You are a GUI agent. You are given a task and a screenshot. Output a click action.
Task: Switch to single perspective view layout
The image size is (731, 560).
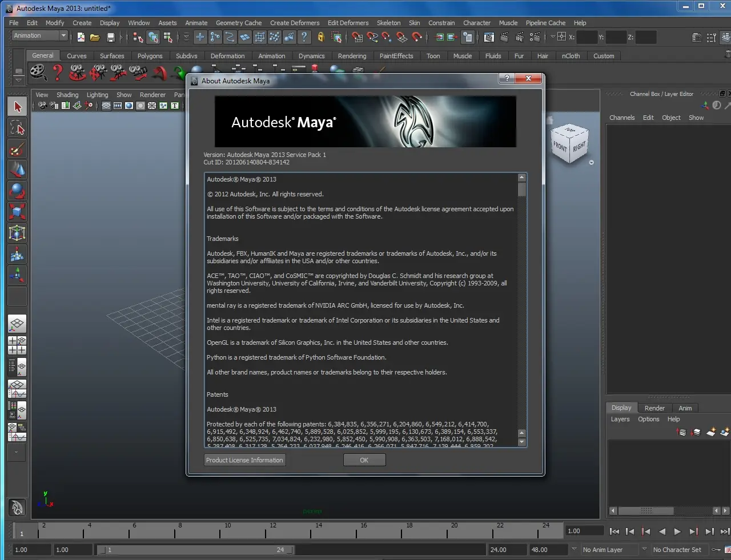pyautogui.click(x=17, y=324)
